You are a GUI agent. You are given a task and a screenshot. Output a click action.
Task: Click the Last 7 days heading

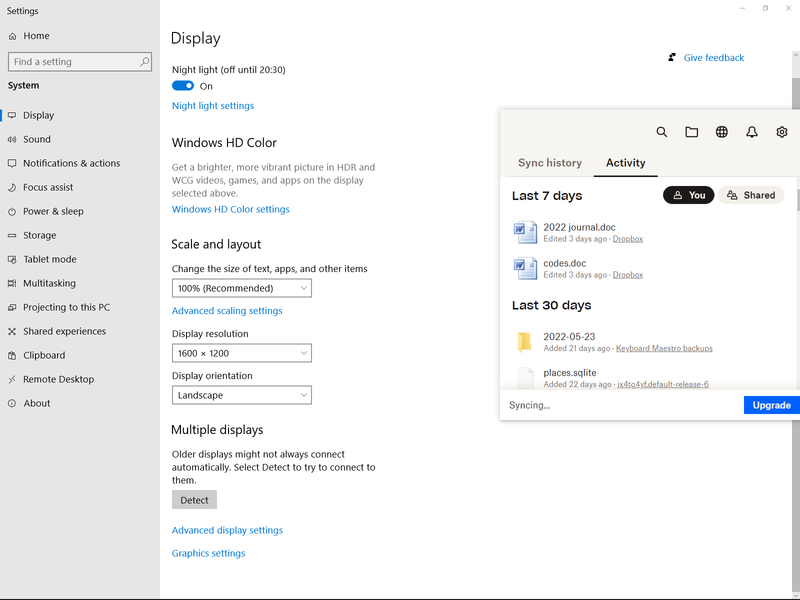(547, 195)
